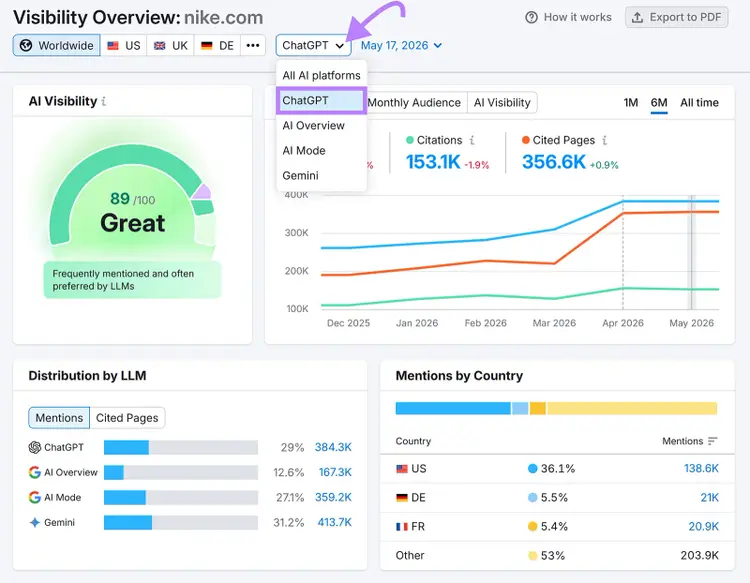Select the 1M time range
This screenshot has width=750, height=583.
[x=630, y=103]
